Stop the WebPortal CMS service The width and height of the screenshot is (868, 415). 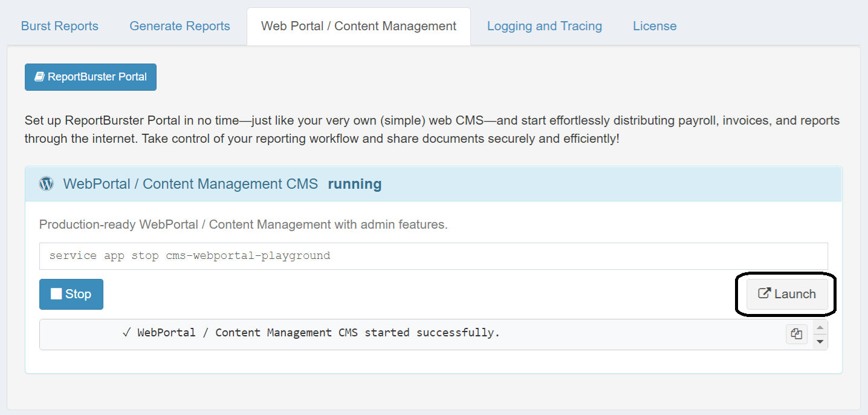pyautogui.click(x=71, y=294)
